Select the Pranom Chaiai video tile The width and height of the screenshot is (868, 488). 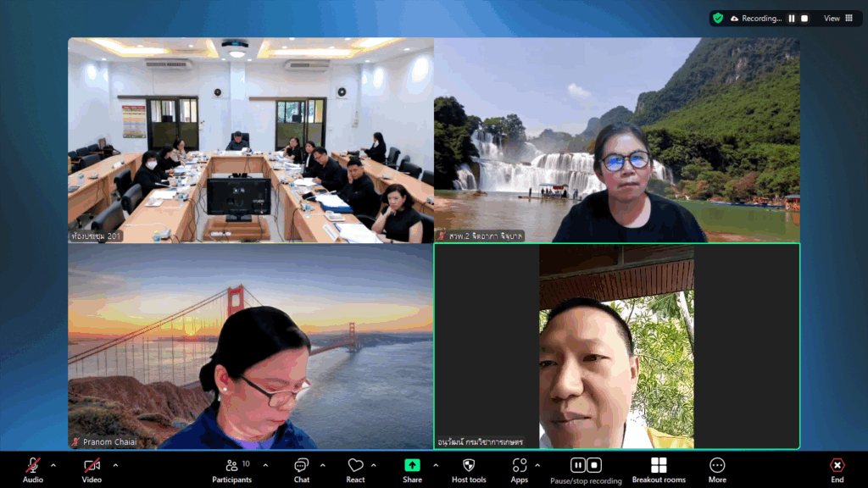250,346
